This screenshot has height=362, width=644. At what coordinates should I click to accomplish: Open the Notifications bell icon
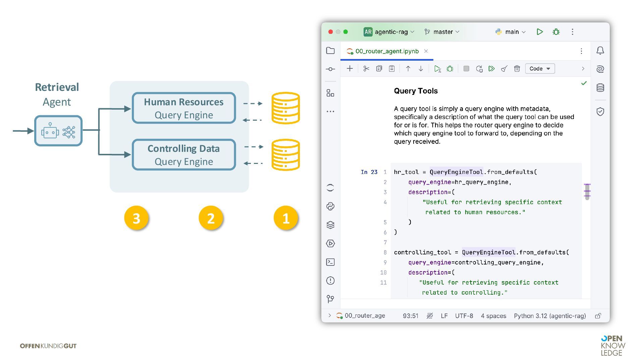600,51
